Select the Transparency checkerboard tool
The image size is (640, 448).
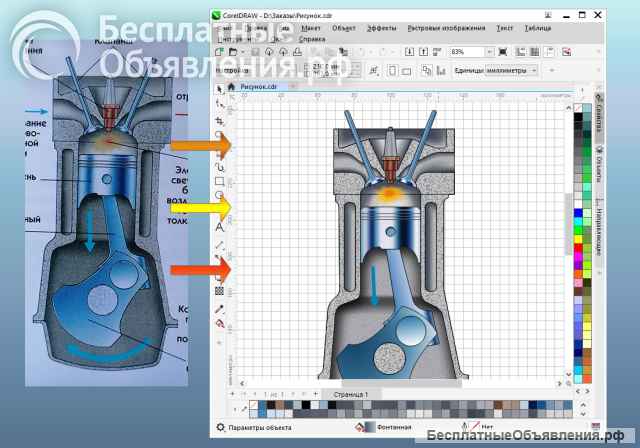[220, 291]
